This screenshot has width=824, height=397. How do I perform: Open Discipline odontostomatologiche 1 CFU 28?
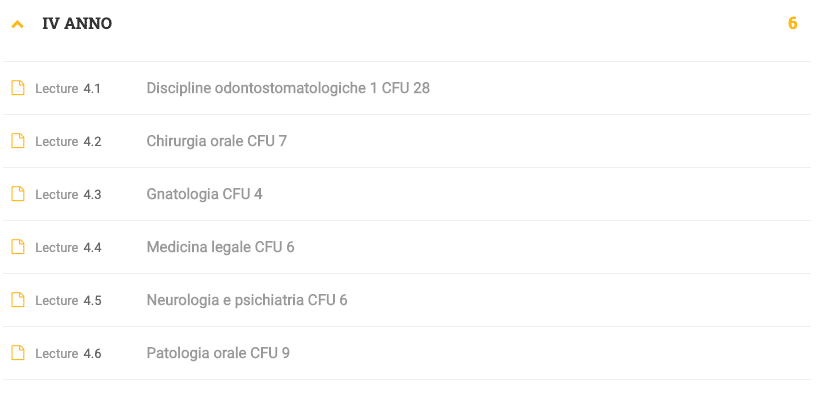click(x=288, y=88)
